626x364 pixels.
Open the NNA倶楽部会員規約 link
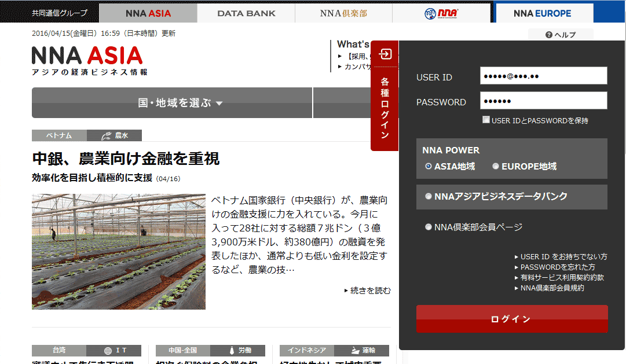pos(552,288)
